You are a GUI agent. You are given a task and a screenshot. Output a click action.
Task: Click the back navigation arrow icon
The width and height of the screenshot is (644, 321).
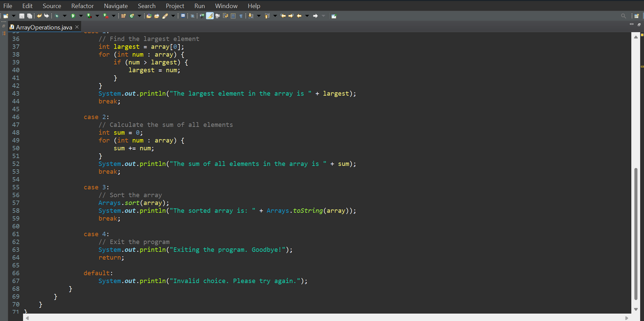coord(299,16)
